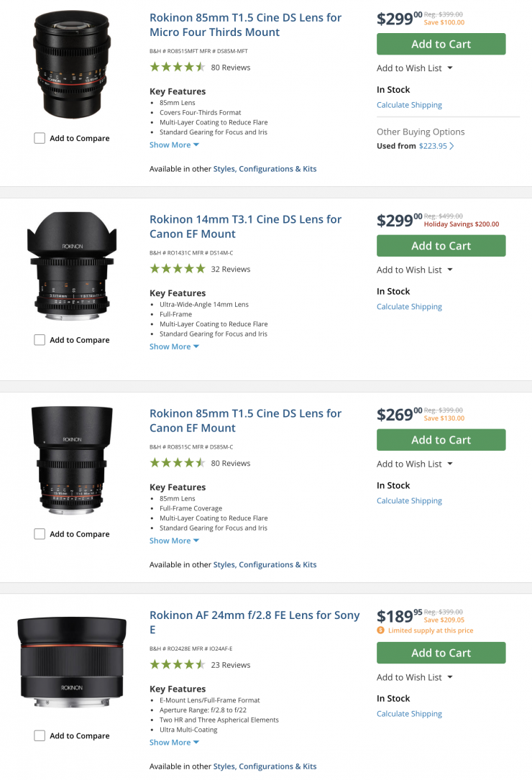Open Add to Wish List dropdown for 85mm Canon EF
532x780 pixels.
(x=415, y=464)
